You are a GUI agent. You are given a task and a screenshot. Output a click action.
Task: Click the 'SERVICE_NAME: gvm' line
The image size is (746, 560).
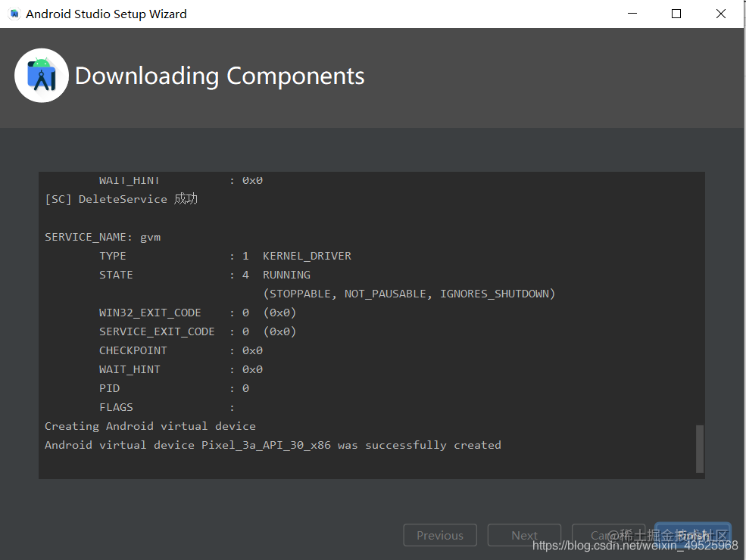click(102, 237)
